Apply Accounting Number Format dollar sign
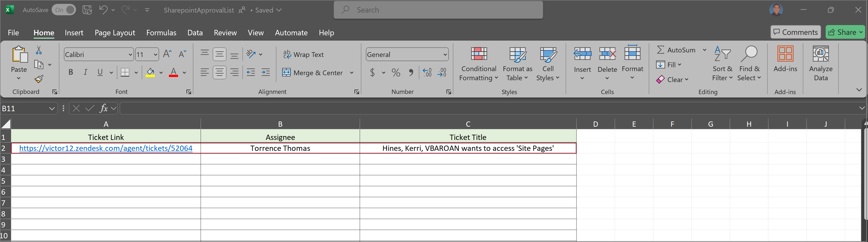Image resolution: width=868 pixels, height=242 pixels. (372, 72)
